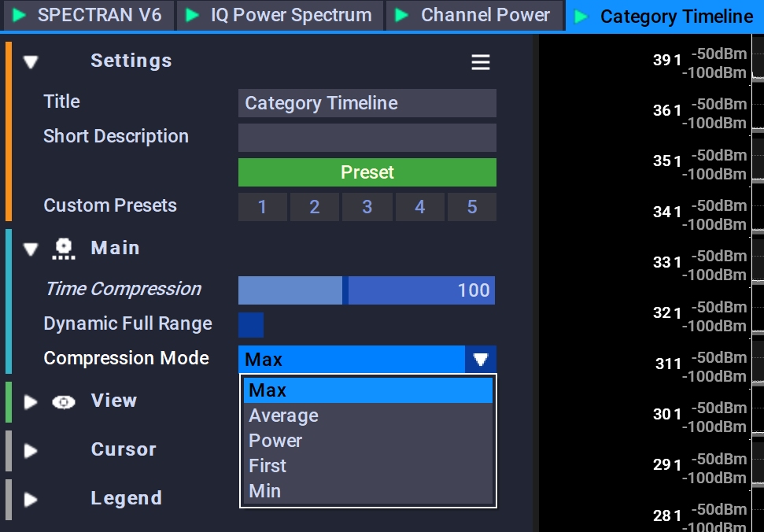Viewport: 764px width, 532px height.
Task: Click the play icon on SPECTRAN V6 tab
Action: coord(20,15)
